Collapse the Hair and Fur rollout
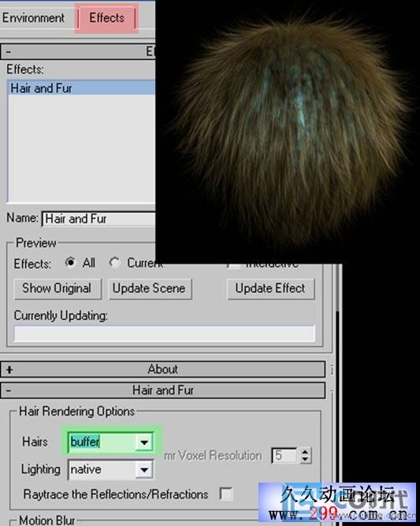The width and height of the screenshot is (420, 526). (x=162, y=390)
